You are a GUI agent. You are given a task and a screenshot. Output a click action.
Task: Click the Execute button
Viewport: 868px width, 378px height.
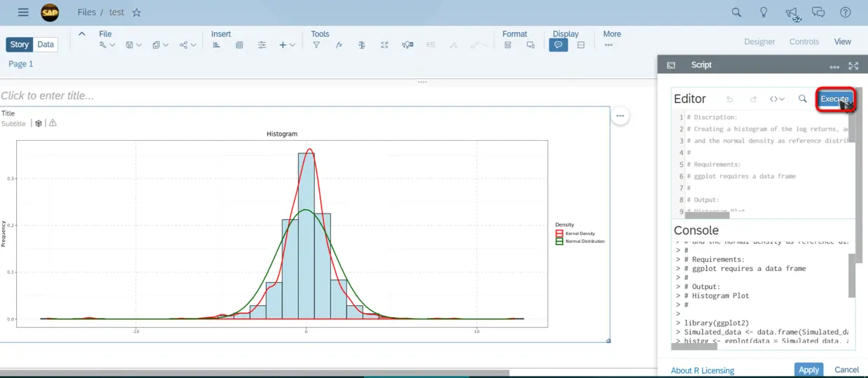tap(835, 99)
